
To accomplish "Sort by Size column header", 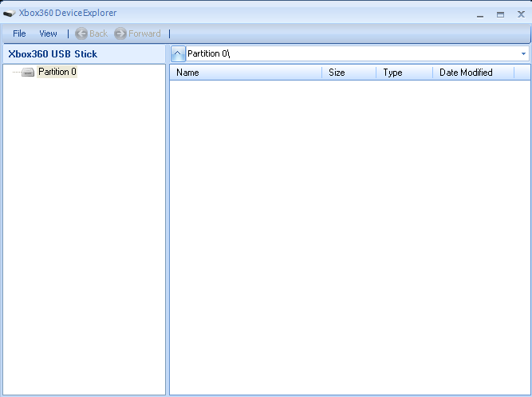I will click(349, 73).
